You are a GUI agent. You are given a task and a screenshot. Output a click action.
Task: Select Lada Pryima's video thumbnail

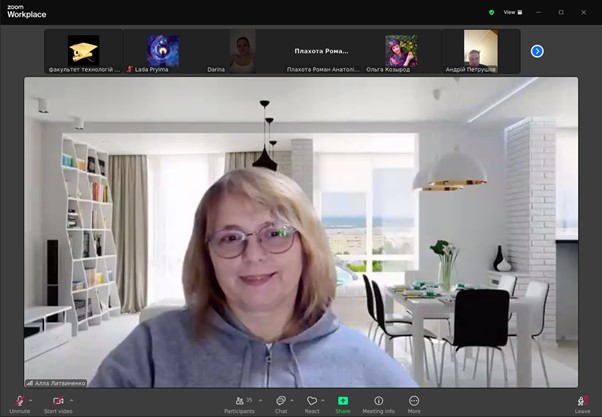tap(163, 50)
